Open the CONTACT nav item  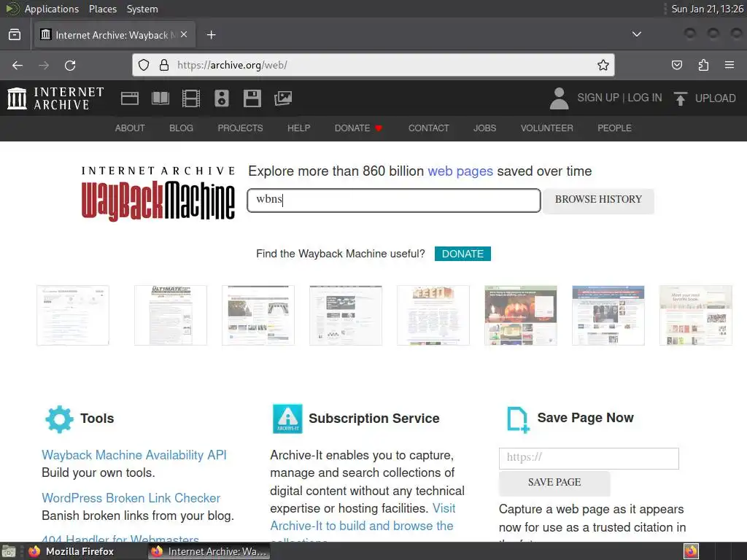click(428, 128)
